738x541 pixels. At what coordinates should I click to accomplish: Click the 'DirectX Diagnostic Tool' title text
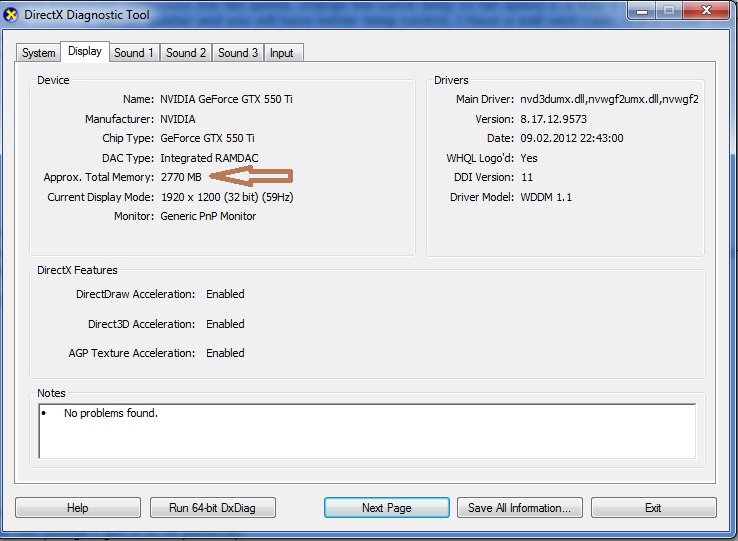(87, 15)
